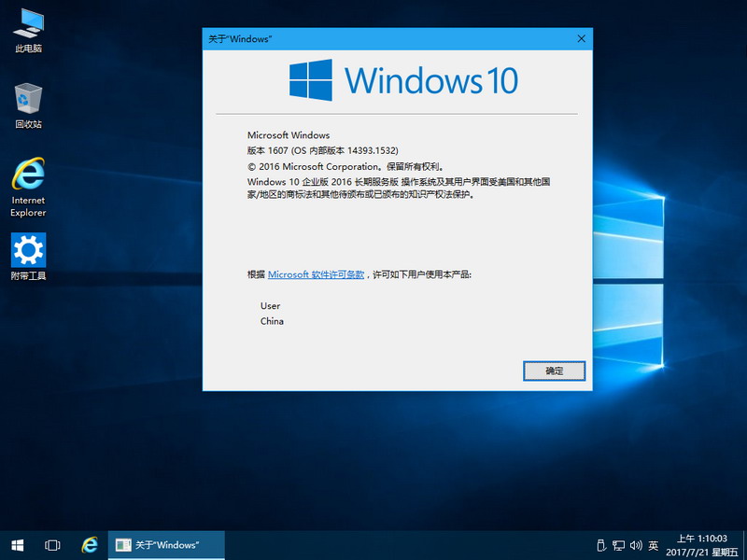747x560 pixels.
Task: Select the 附带工具 gear desktop icon
Action: 29,257
